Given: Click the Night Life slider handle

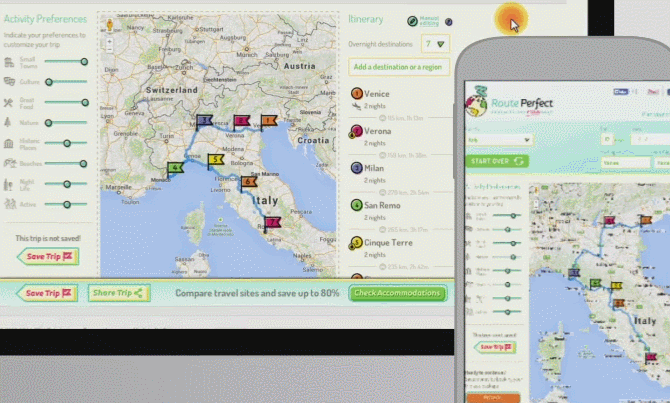Looking at the screenshot, I should click(67, 184).
